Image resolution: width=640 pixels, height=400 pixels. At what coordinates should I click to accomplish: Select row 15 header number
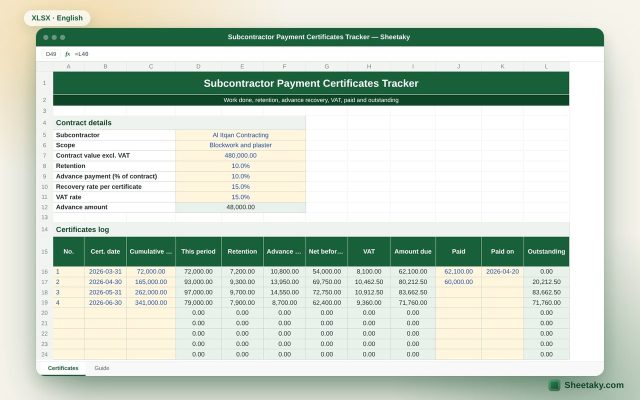tap(44, 252)
